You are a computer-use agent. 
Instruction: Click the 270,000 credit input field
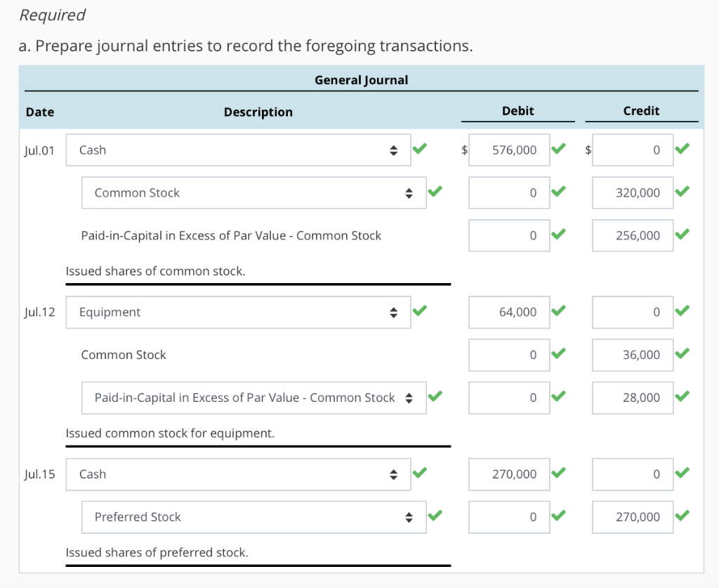point(633,517)
